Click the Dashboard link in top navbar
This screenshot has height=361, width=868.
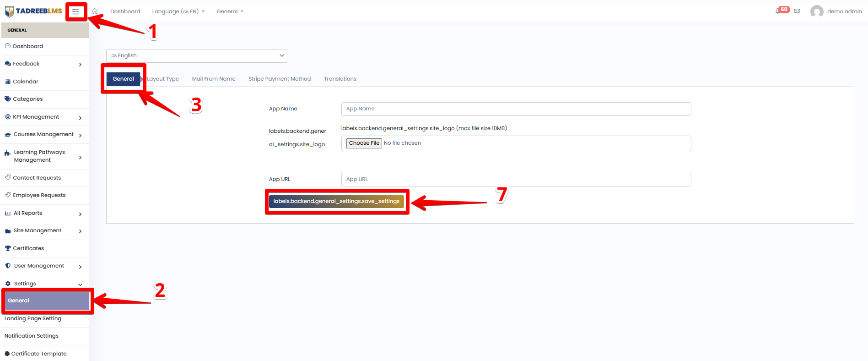coord(125,11)
